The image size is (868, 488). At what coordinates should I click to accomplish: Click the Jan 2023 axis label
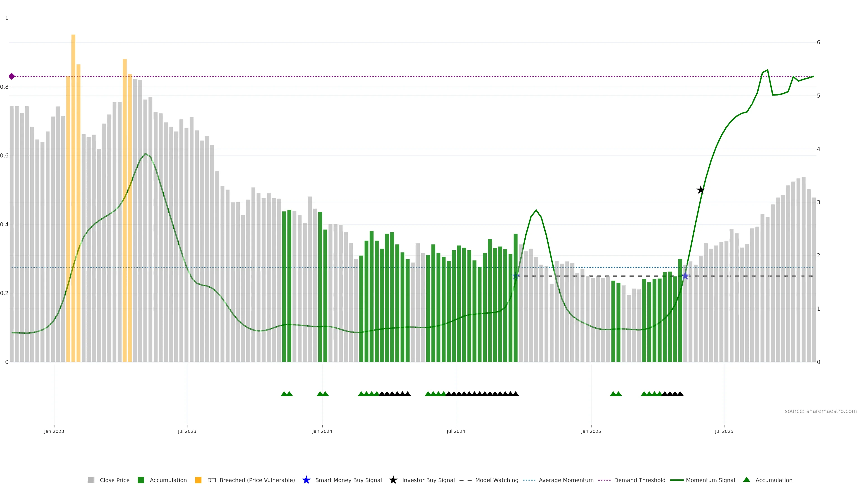point(54,432)
